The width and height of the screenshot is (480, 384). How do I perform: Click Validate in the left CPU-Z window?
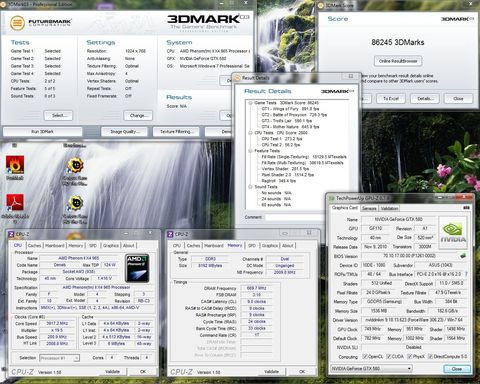[113, 371]
